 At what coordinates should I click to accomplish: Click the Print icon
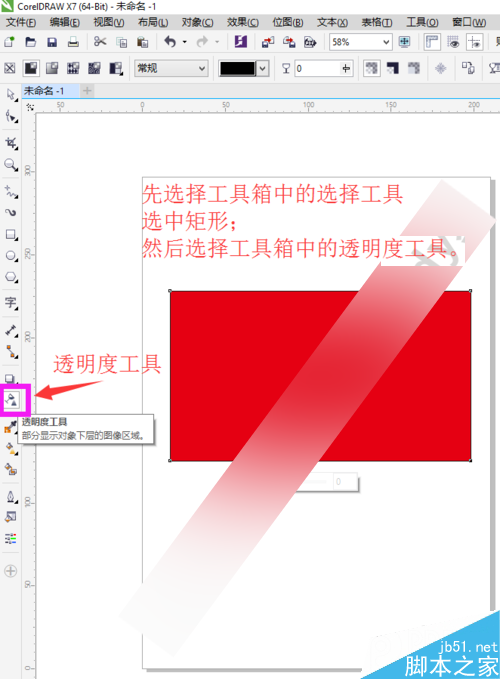(73, 42)
